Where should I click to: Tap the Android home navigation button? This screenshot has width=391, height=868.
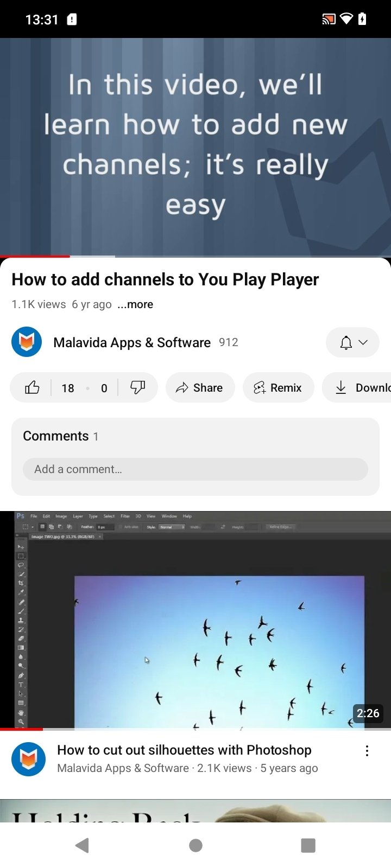(195, 845)
